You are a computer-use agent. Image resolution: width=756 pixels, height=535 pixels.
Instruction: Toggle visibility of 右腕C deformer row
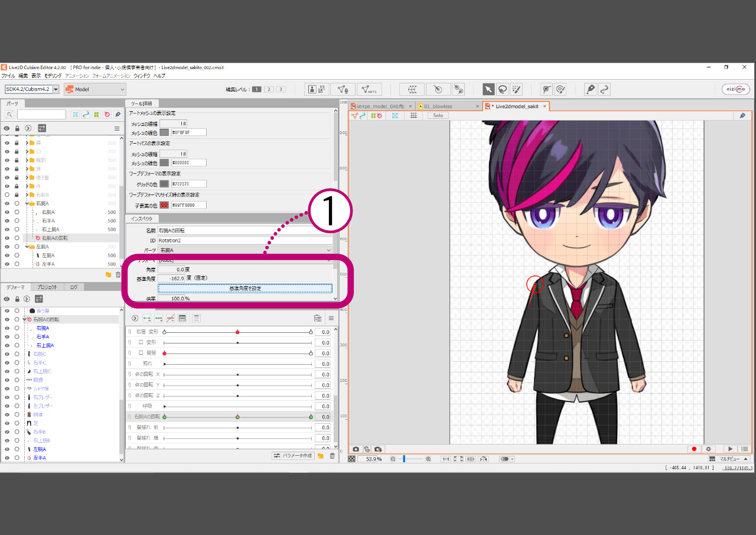[6, 354]
